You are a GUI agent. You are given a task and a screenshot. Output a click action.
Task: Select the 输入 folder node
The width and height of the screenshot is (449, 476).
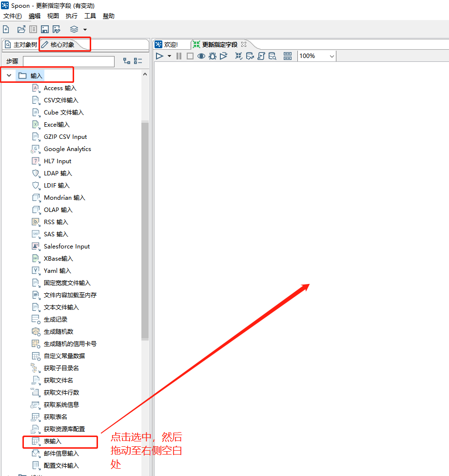point(30,76)
